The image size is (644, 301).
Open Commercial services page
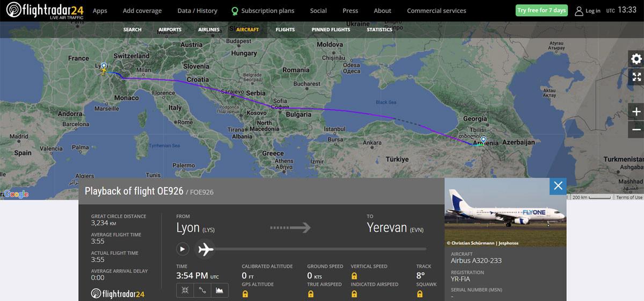[437, 11]
